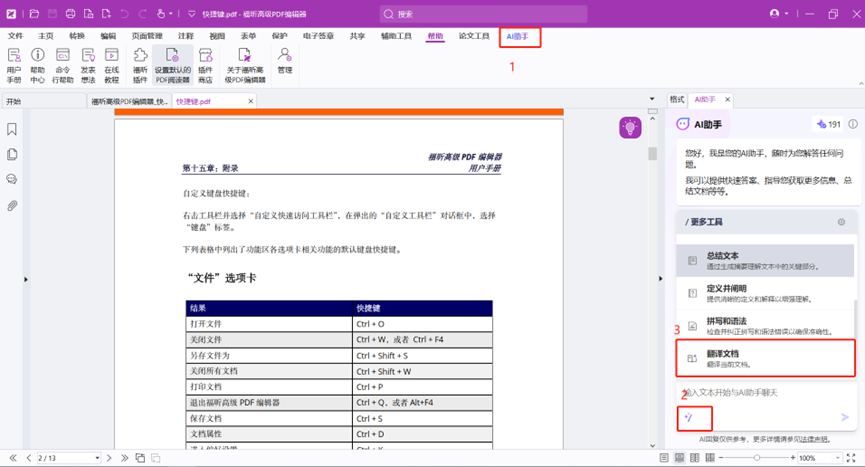Open 关于福昕高级PDF编辑器 about dialog
This screenshot has width=865, height=467.
[x=245, y=65]
